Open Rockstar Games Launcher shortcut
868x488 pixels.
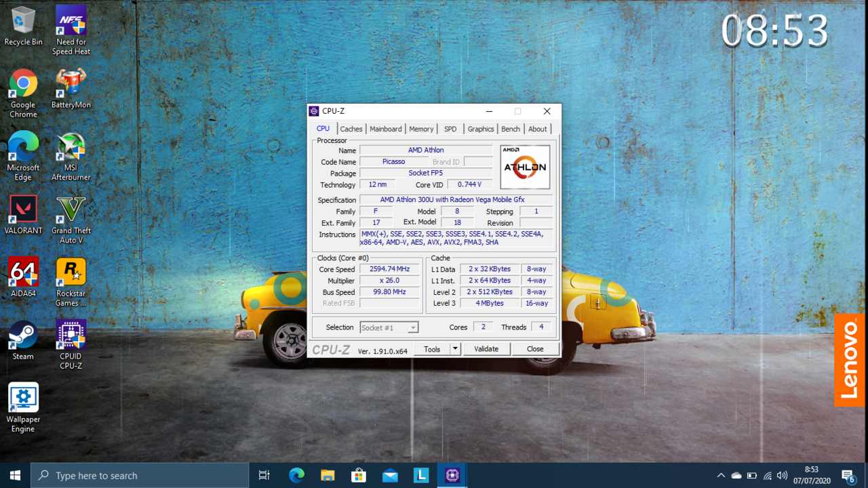(x=71, y=282)
